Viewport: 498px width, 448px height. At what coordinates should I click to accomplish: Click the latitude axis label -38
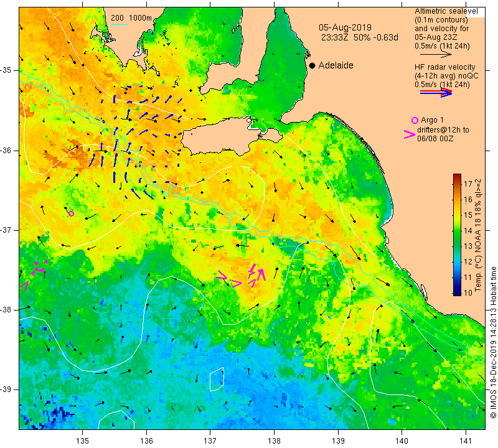(x=6, y=310)
